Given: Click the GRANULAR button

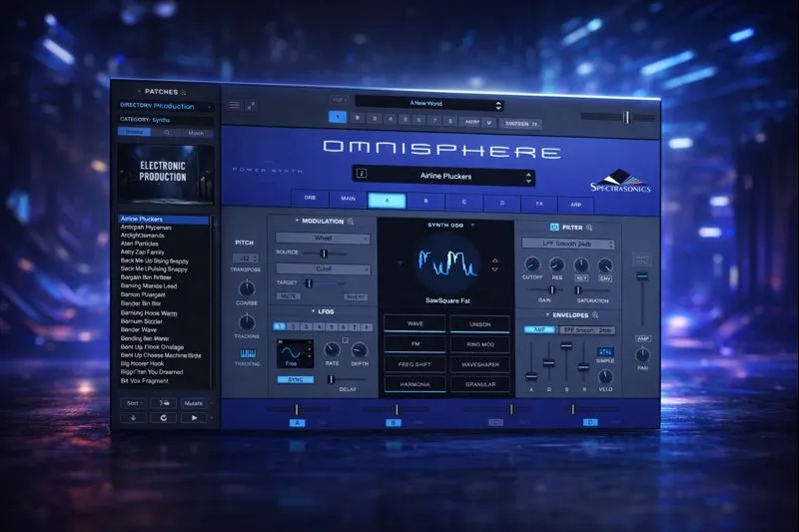Looking at the screenshot, I should coord(480,384).
